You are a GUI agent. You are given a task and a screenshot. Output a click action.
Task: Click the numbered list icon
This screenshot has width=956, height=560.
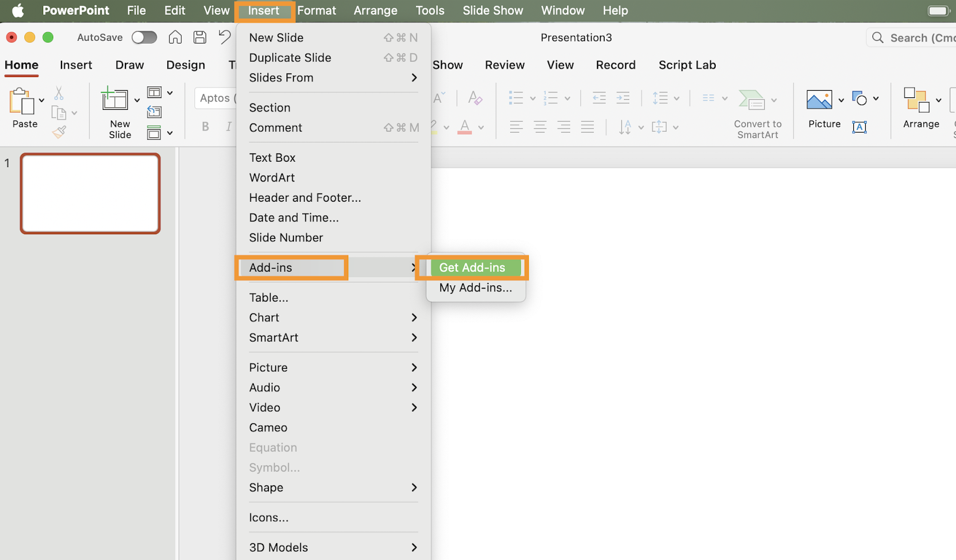551,98
